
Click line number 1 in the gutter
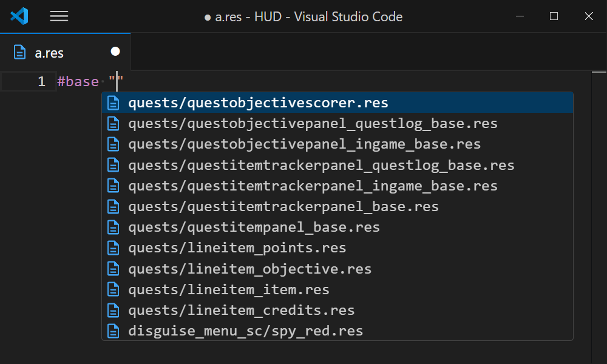point(41,82)
